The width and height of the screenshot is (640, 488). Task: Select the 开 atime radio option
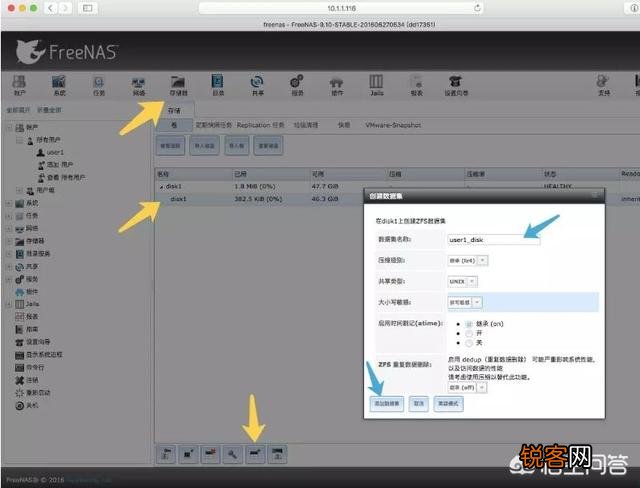tap(469, 333)
